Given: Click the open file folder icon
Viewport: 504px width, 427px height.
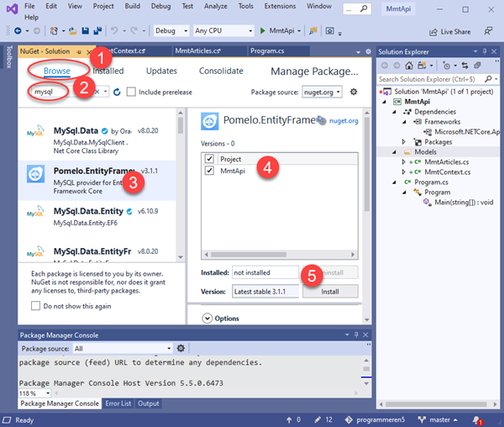Looking at the screenshot, I should [x=73, y=31].
